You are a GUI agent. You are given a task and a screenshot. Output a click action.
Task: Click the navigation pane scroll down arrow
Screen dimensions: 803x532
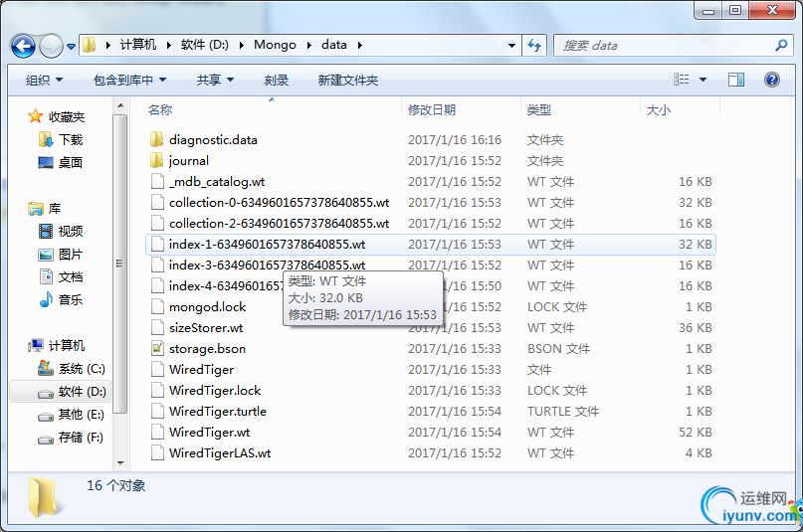tap(120, 463)
